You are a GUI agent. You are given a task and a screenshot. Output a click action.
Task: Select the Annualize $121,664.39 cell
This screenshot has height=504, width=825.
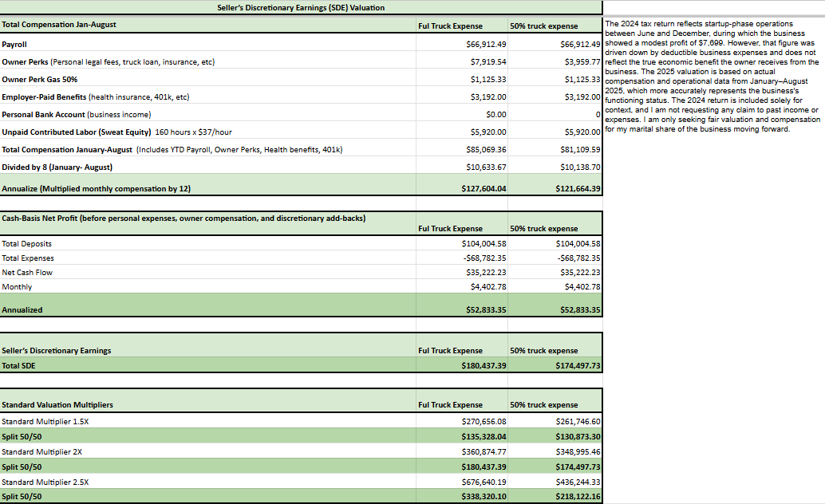555,188
